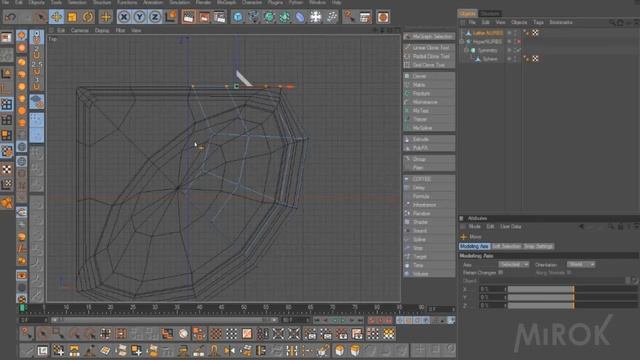Screen dimensions: 640x360
Task: Expand or collapse HyperNURBS tree node
Action: pyautogui.click(x=462, y=42)
